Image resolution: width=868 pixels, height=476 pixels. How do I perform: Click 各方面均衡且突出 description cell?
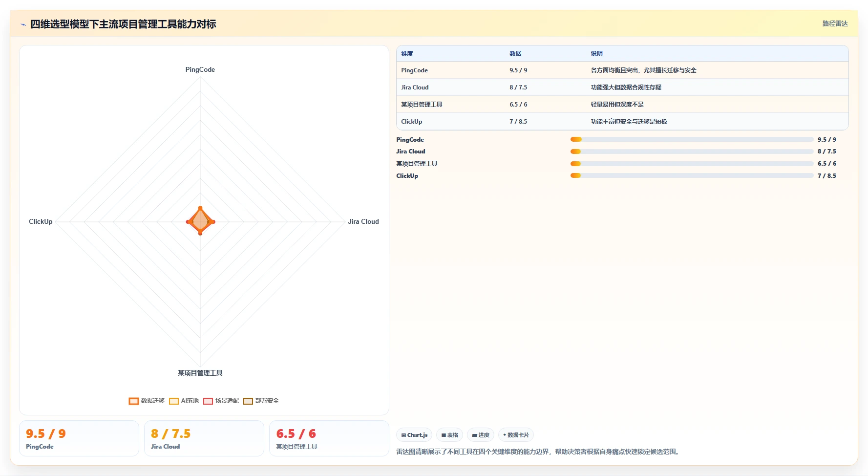(x=643, y=70)
